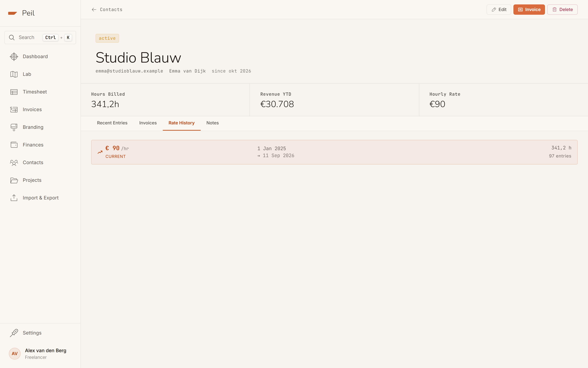Open Dashboard via its compass icon
Viewport: 588px width, 368px height.
(14, 56)
